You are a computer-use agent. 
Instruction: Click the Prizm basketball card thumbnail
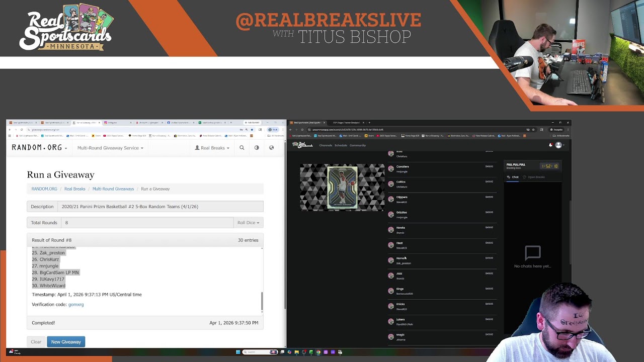pyautogui.click(x=342, y=187)
